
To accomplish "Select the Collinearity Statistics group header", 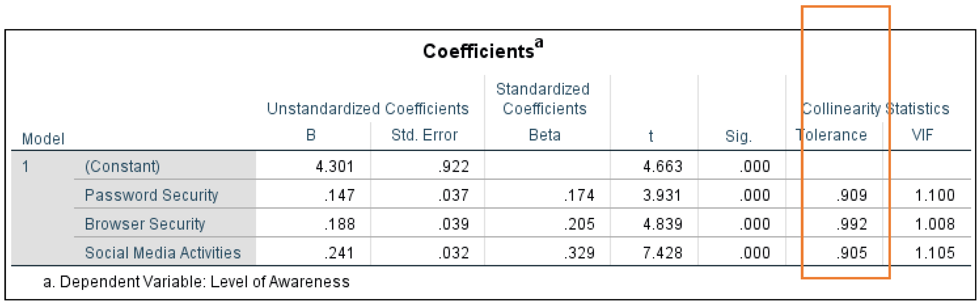I will (875, 109).
